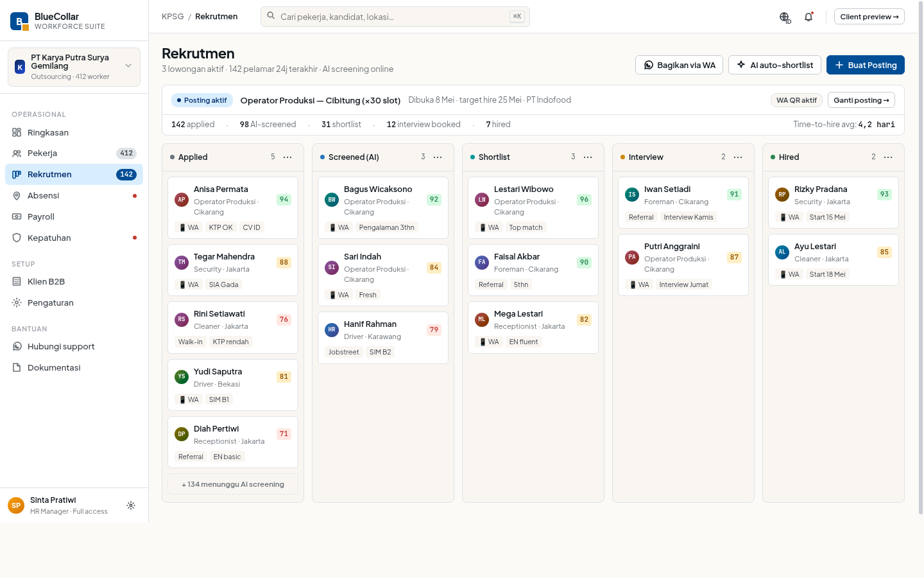Image resolution: width=924 pixels, height=578 pixels.
Task: Open the BlueCollar logo icon
Action: pyautogui.click(x=19, y=21)
